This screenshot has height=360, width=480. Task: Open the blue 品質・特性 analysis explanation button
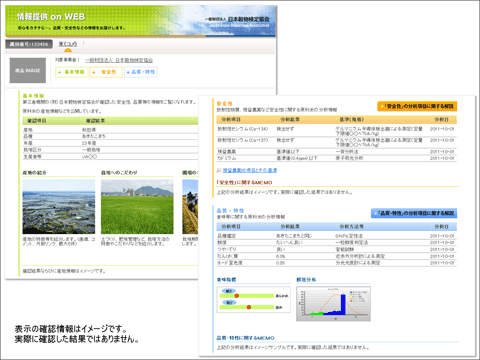click(414, 213)
